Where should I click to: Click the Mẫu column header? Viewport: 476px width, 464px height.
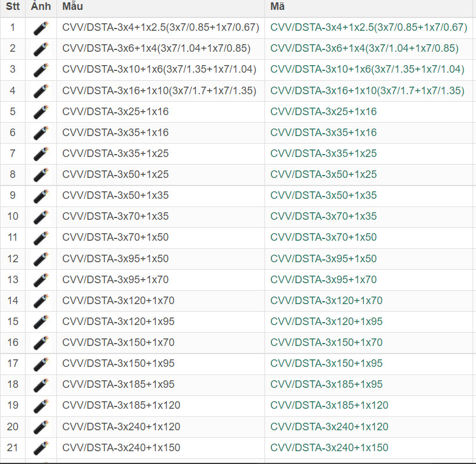(73, 7)
